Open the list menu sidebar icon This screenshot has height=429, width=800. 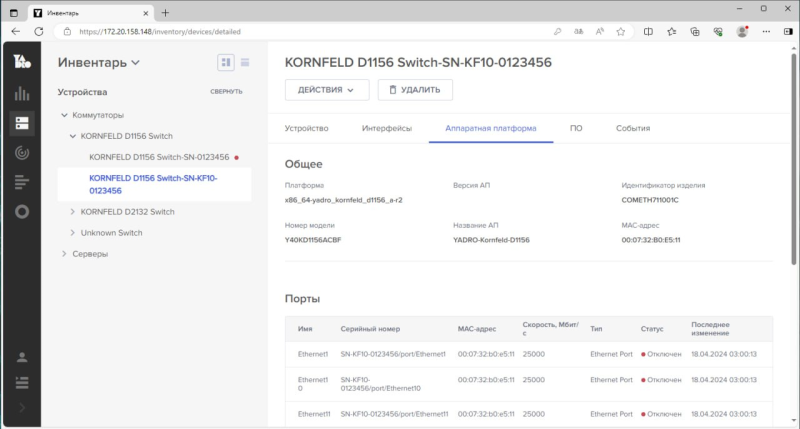pos(22,383)
